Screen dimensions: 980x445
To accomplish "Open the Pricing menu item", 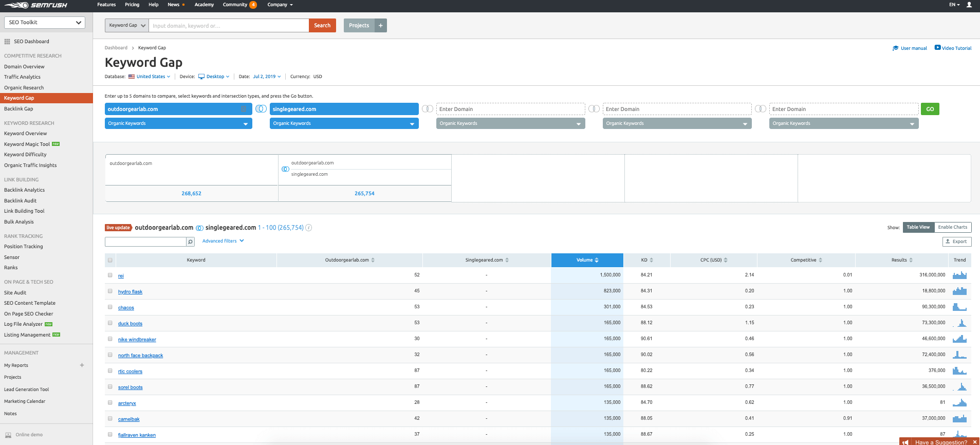I will (132, 5).
